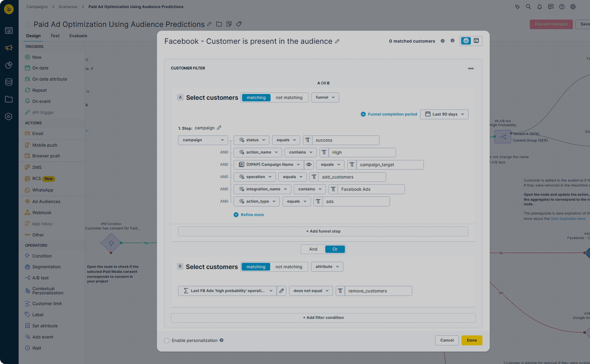The image size is (590, 364).
Task: Open the megaphone Campaigns sidebar icon
Action: tap(9, 48)
